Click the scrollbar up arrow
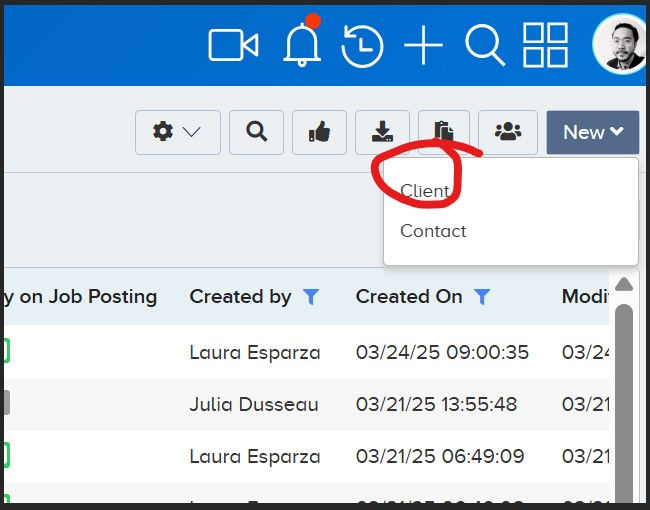 click(624, 284)
